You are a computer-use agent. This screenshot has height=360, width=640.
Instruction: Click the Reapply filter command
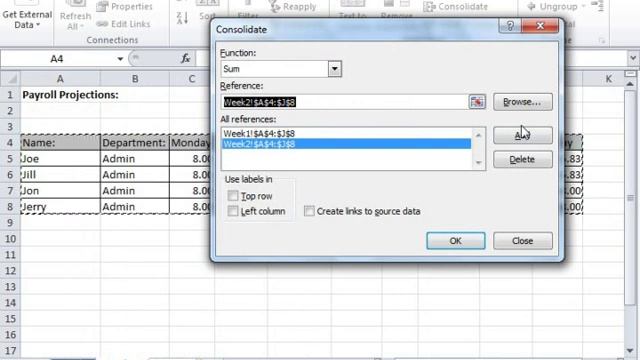pos(293,7)
